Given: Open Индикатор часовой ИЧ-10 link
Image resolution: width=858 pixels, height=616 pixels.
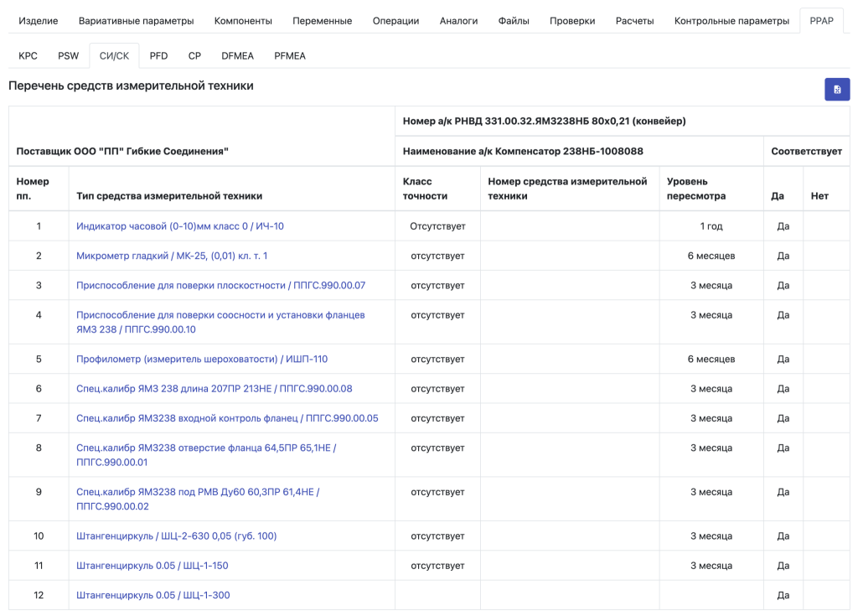Looking at the screenshot, I should tap(180, 226).
